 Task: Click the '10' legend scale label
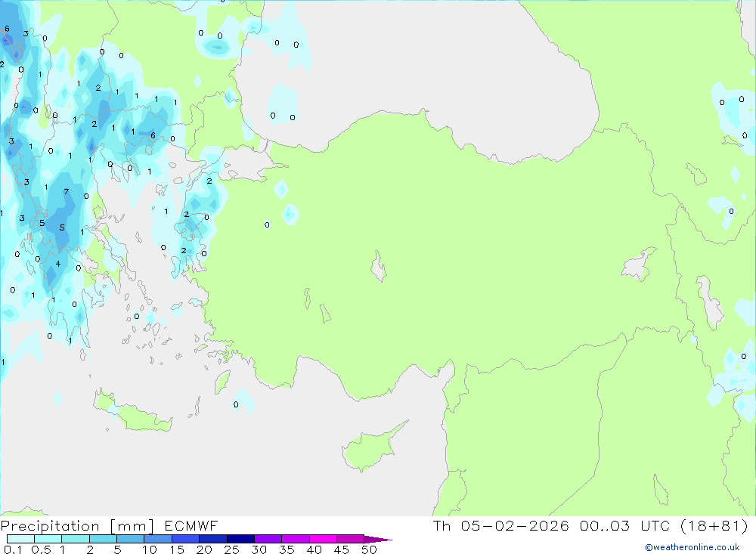pos(150,549)
